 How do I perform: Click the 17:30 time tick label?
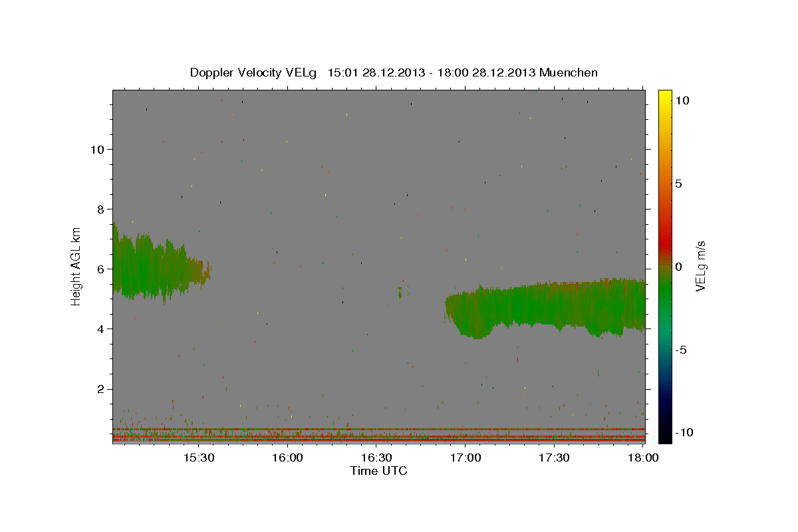click(x=554, y=458)
